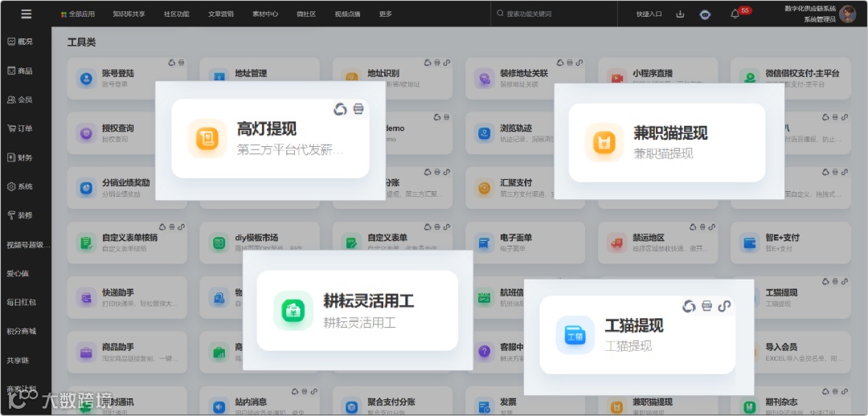Image resolution: width=868 pixels, height=416 pixels.
Task: Open the 分销业绩奖励 card icon
Action: point(86,188)
